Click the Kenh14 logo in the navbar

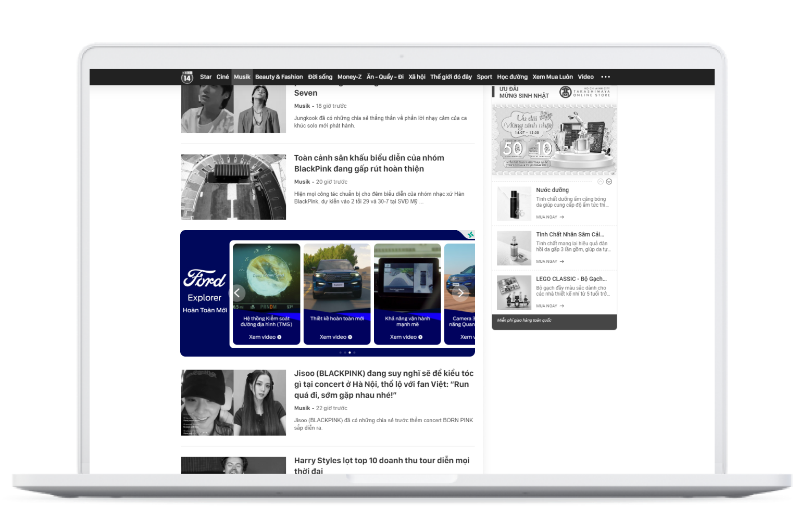187,77
